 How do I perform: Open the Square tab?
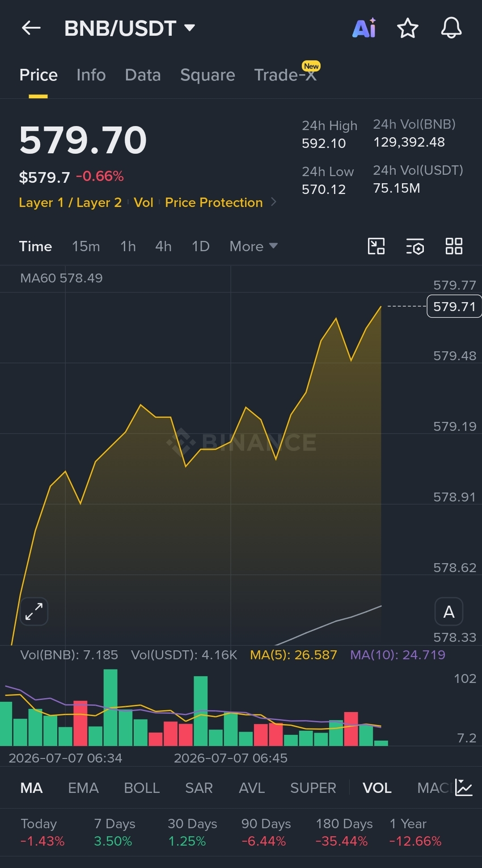(207, 75)
